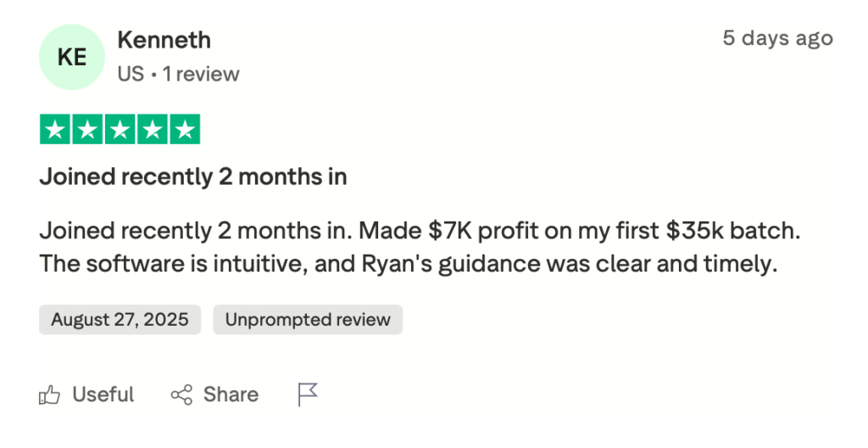Viewport: 868px width, 448px height.
Task: Click the "1 review" count text
Action: tap(201, 75)
